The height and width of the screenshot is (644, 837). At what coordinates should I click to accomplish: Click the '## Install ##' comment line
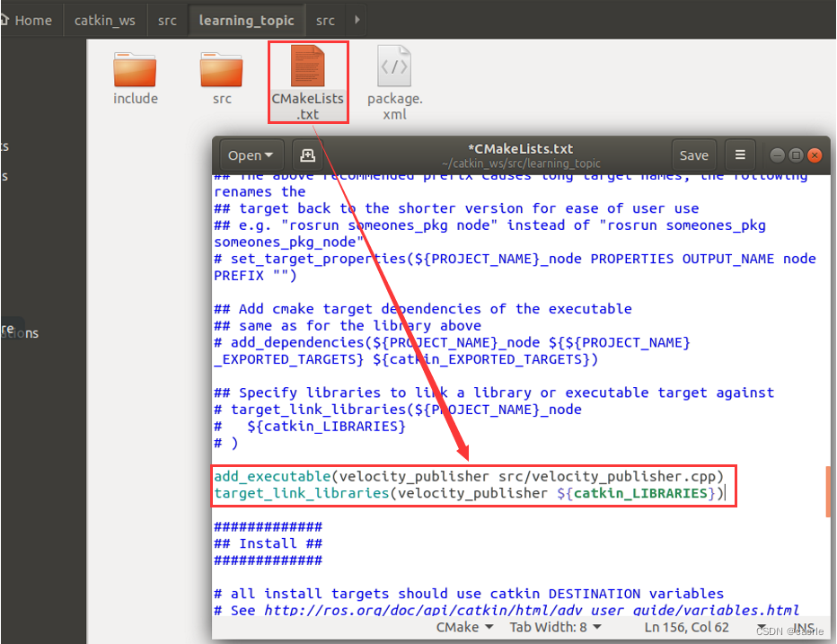coord(268,543)
